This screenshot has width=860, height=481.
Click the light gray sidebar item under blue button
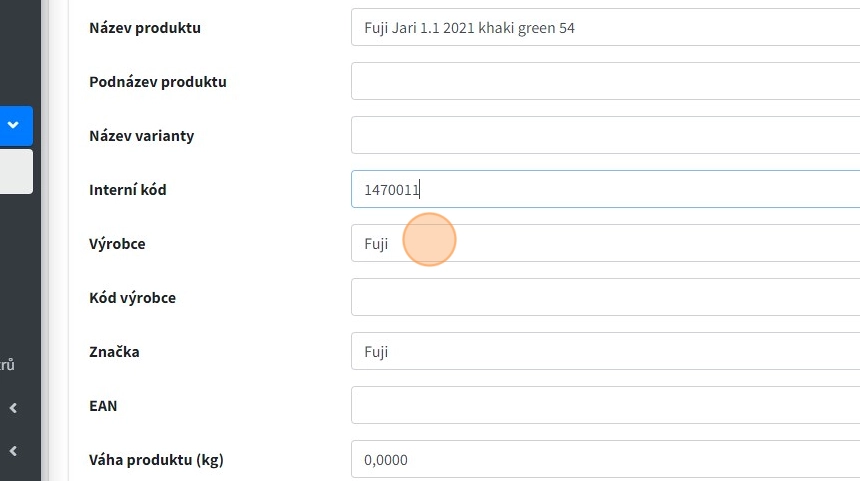pos(15,171)
